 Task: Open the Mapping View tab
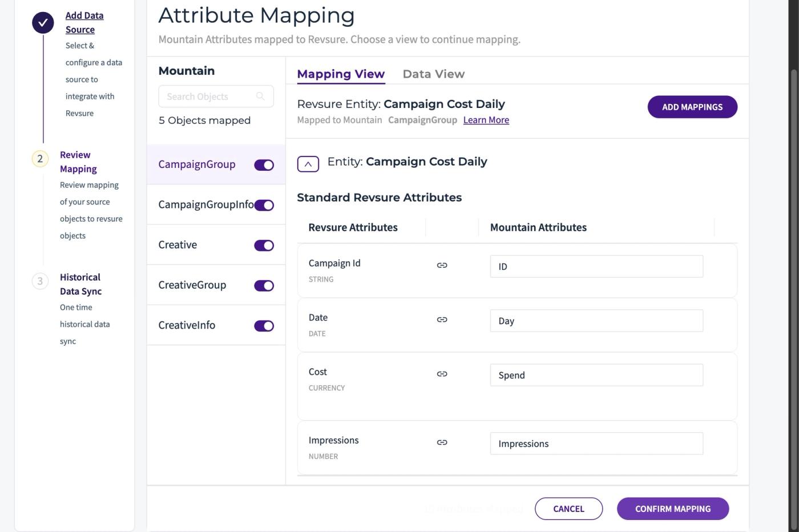pos(341,74)
